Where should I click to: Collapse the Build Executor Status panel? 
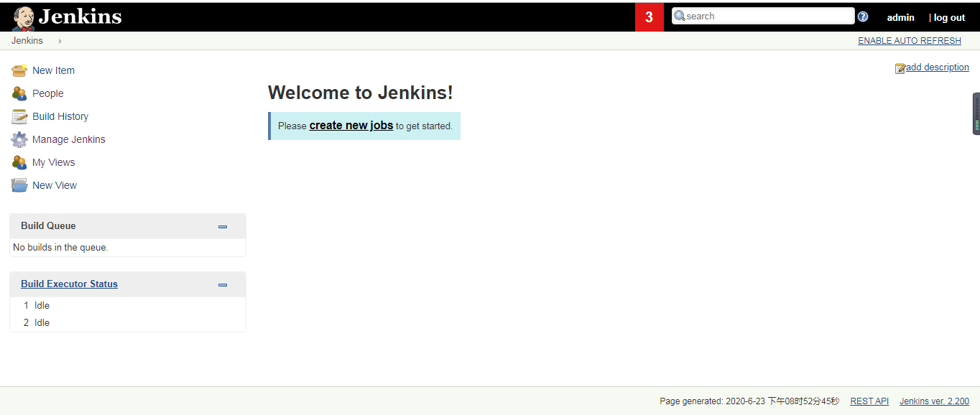point(221,284)
